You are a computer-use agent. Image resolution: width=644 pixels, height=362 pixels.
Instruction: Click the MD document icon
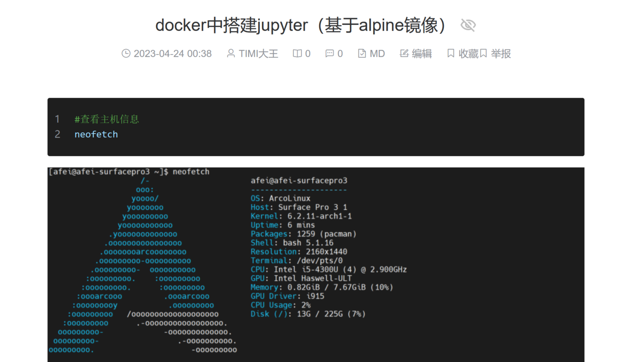(x=362, y=53)
